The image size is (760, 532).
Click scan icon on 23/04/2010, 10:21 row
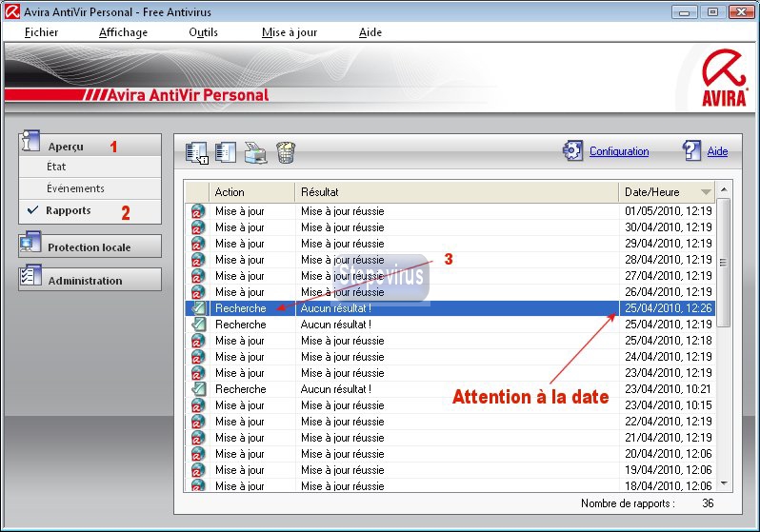tap(198, 389)
